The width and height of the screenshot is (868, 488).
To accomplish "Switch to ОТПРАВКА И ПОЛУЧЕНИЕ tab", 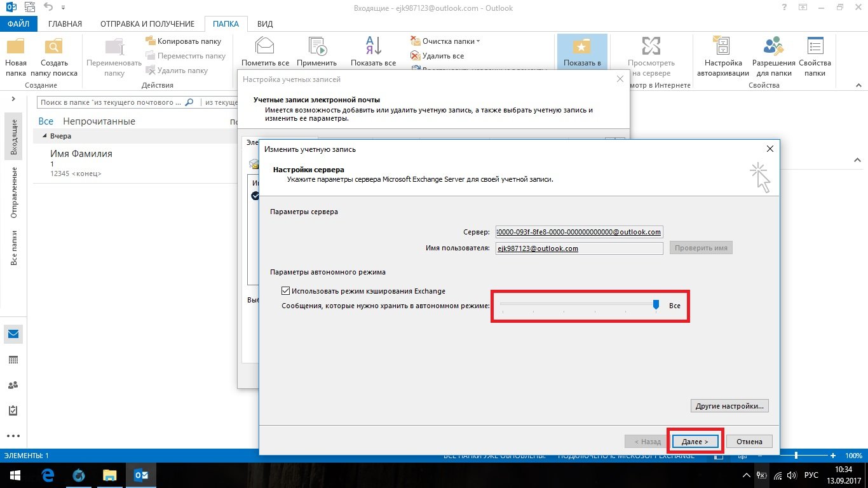I will (x=147, y=24).
